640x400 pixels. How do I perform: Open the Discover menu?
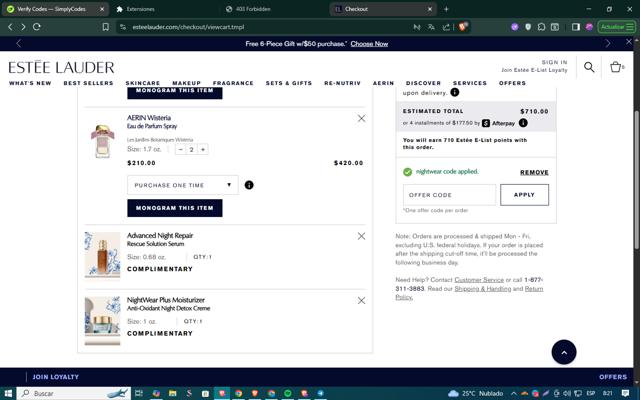423,83
